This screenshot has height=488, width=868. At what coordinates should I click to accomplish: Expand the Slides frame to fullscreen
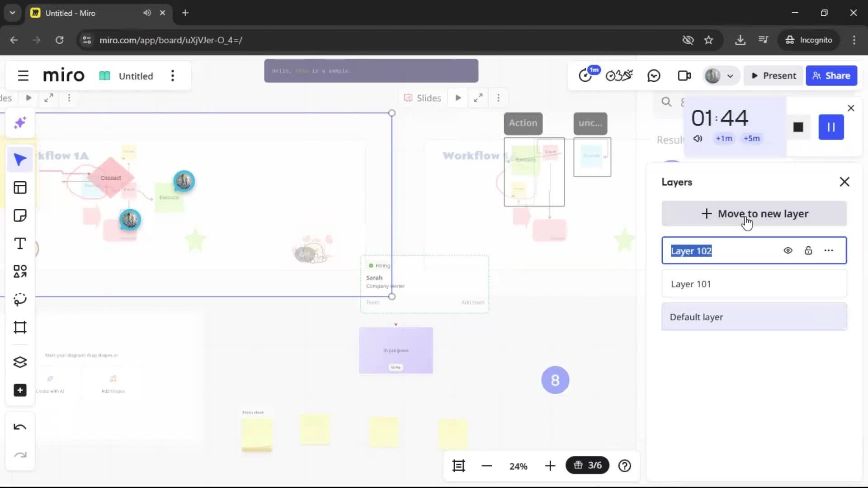[478, 98]
